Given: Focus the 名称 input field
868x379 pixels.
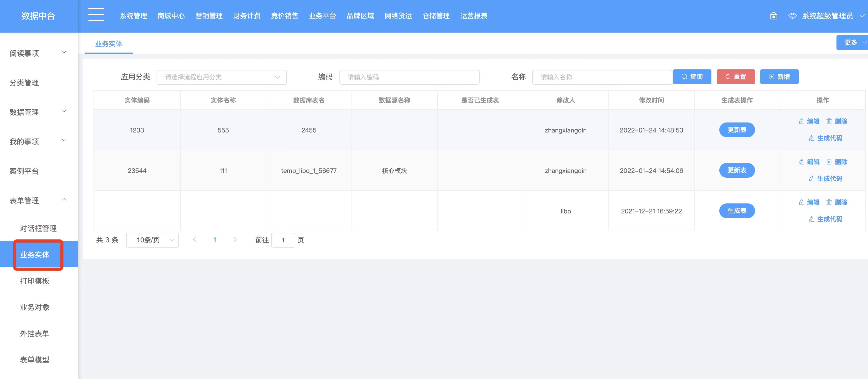Looking at the screenshot, I should pyautogui.click(x=602, y=77).
